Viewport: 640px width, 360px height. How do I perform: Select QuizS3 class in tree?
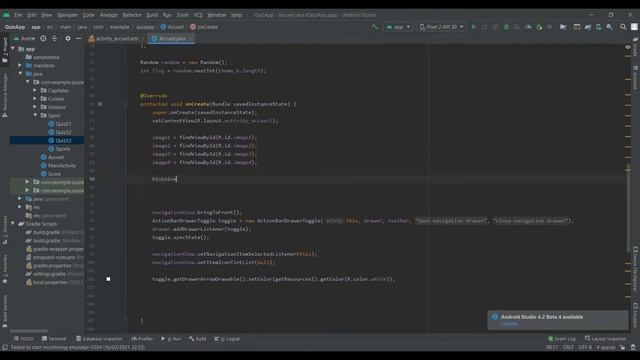tap(60, 140)
